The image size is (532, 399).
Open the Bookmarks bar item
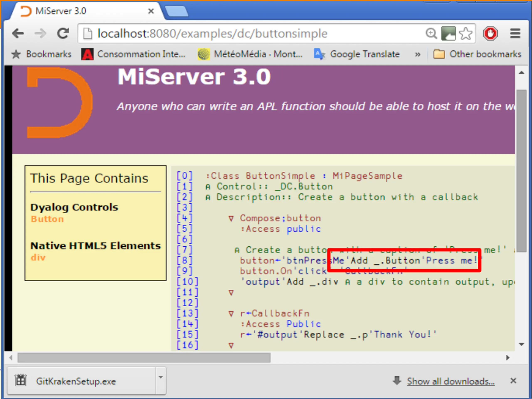point(41,54)
